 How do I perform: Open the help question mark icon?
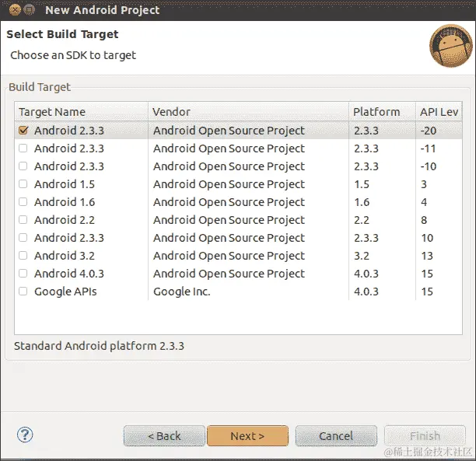point(25,435)
